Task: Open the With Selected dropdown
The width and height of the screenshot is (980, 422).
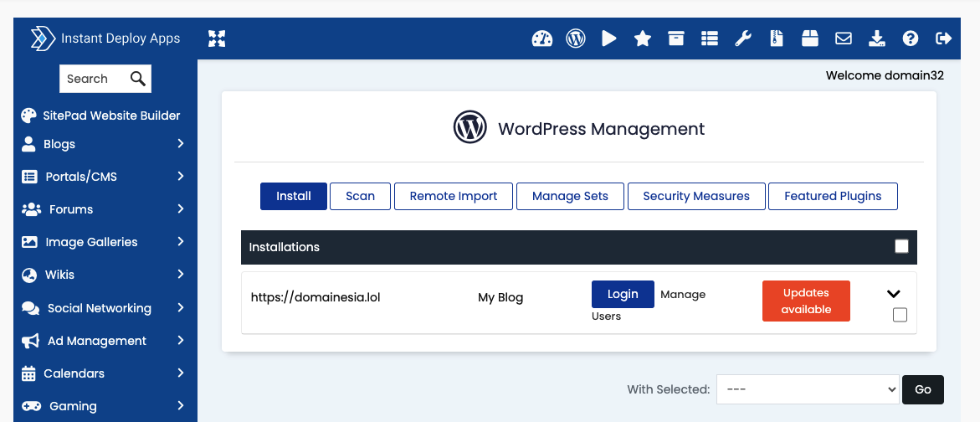Action: tap(808, 389)
